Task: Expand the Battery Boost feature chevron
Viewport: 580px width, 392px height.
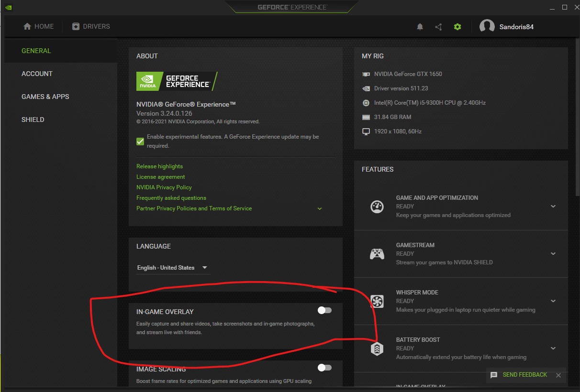Action: tap(553, 348)
